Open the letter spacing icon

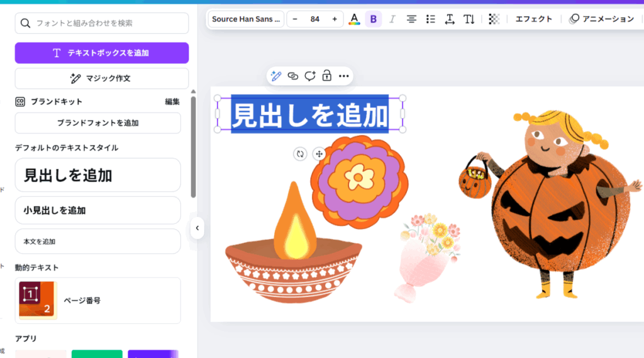pyautogui.click(x=450, y=19)
